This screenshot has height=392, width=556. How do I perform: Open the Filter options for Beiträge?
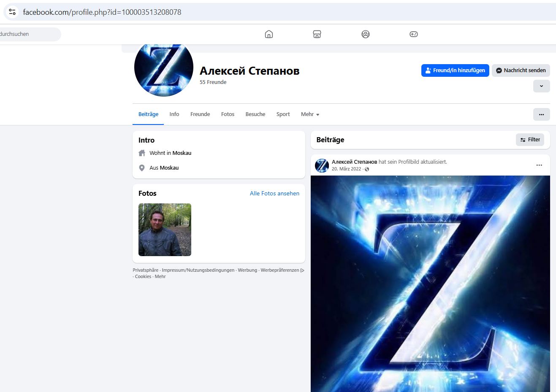pos(530,140)
